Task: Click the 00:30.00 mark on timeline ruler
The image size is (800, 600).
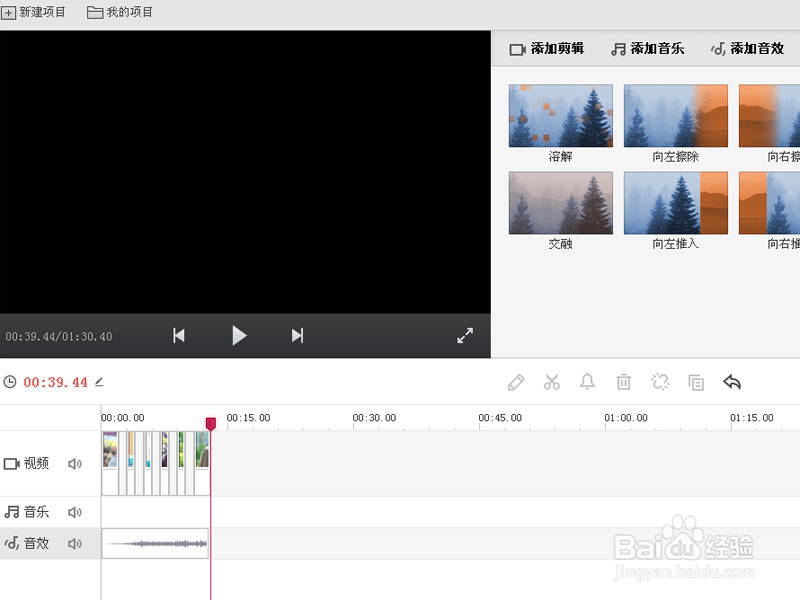Action: [x=374, y=418]
